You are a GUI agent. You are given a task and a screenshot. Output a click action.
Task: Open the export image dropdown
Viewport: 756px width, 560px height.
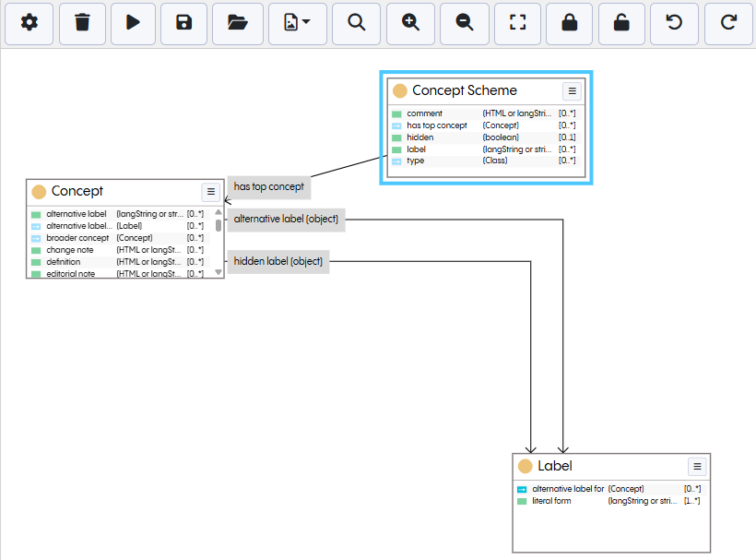pos(298,23)
